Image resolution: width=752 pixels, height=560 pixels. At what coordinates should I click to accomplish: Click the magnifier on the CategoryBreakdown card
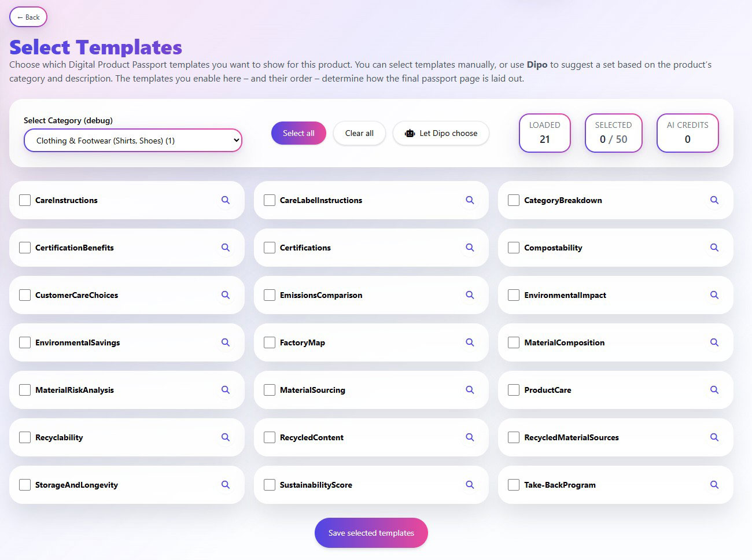tap(714, 200)
